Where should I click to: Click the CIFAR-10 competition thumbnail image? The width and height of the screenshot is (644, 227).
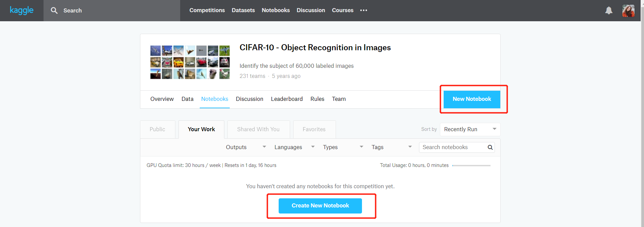click(x=190, y=62)
